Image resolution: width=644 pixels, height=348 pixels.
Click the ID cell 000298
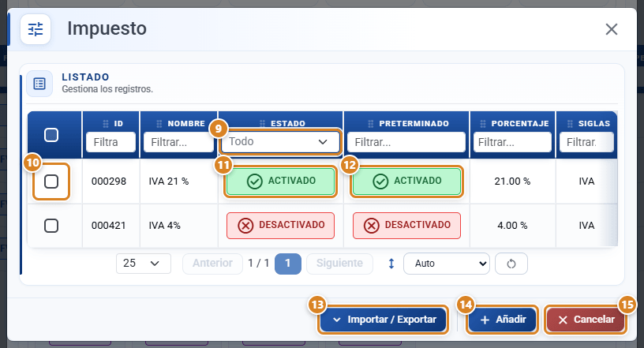click(109, 181)
